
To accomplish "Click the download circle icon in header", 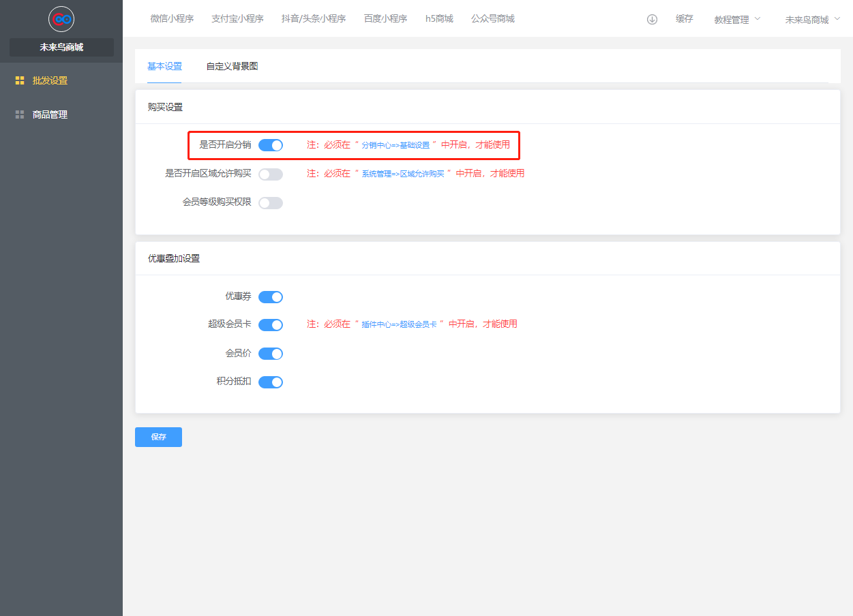I will click(652, 19).
